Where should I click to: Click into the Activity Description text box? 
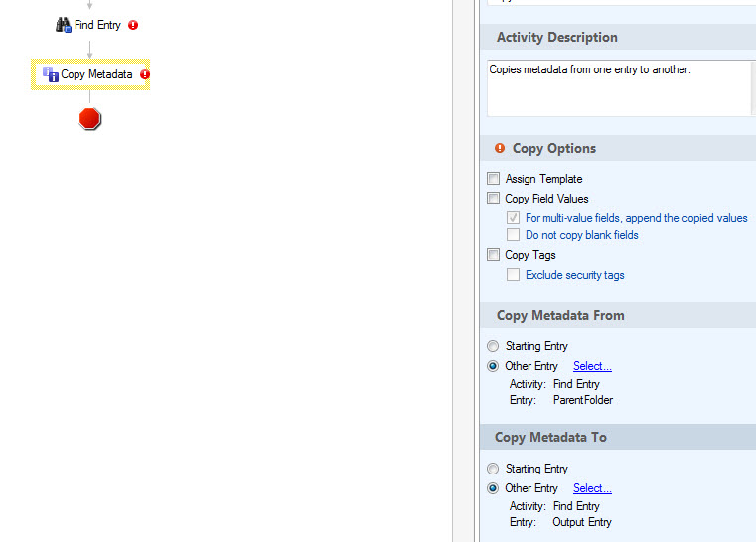618,87
